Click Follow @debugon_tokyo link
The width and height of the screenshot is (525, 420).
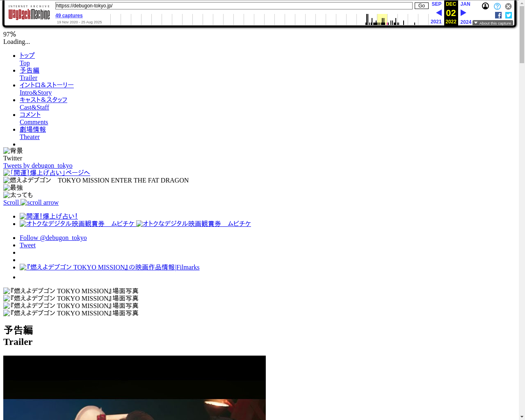[x=53, y=238]
